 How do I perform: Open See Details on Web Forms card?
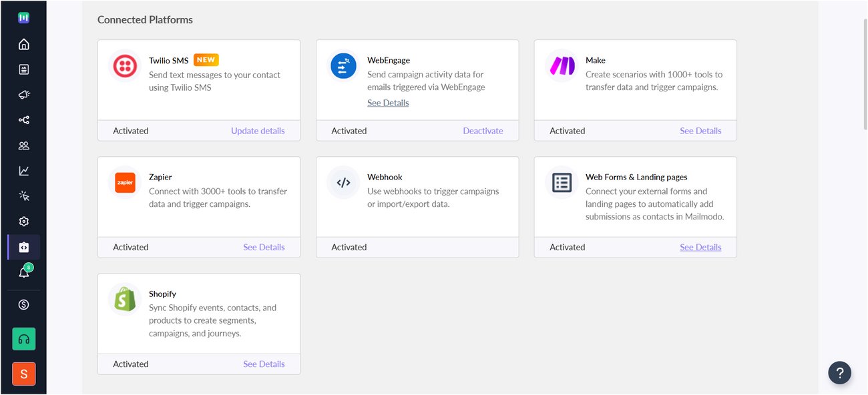click(700, 247)
